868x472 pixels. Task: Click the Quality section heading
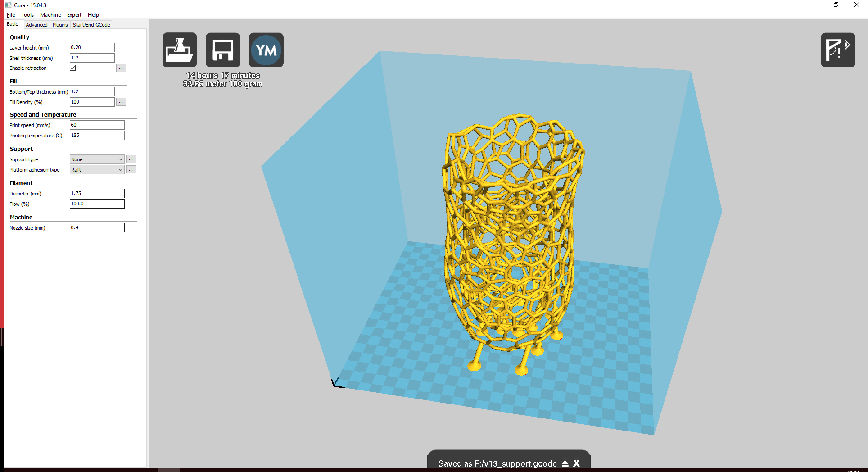(19, 37)
